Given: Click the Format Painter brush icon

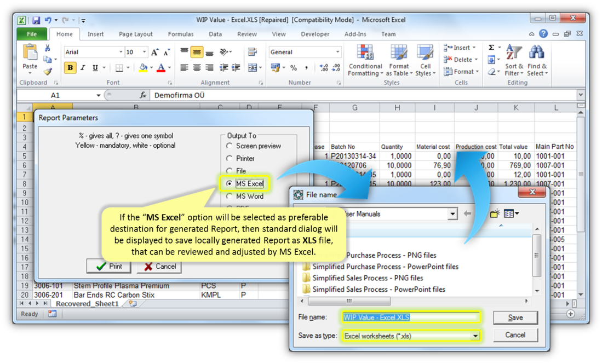Looking at the screenshot, I should tap(48, 71).
